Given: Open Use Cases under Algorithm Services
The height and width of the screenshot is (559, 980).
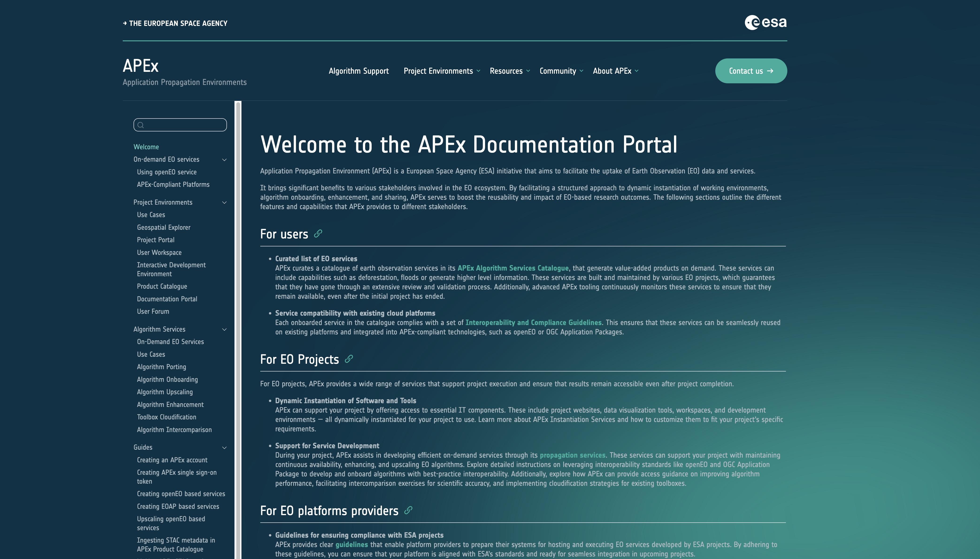Looking at the screenshot, I should click(151, 354).
